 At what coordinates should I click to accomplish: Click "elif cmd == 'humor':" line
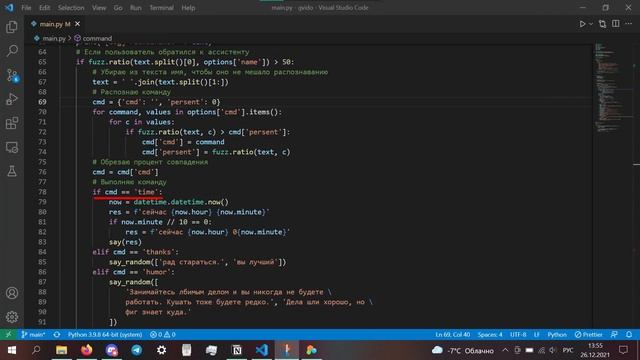(133, 272)
